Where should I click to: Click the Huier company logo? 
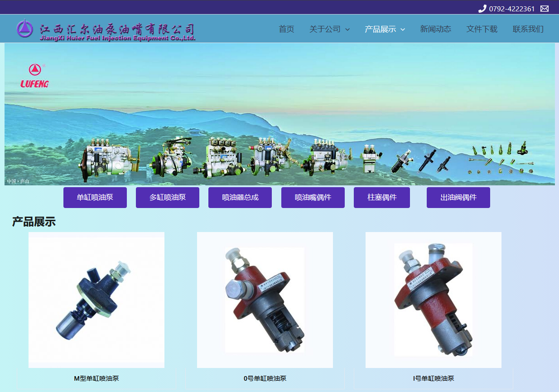click(25, 28)
